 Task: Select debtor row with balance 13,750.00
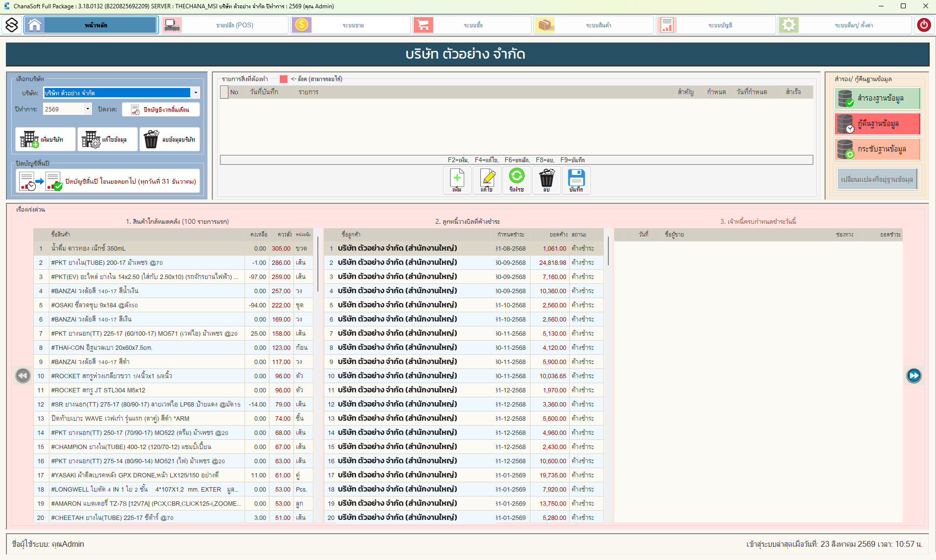click(464, 503)
